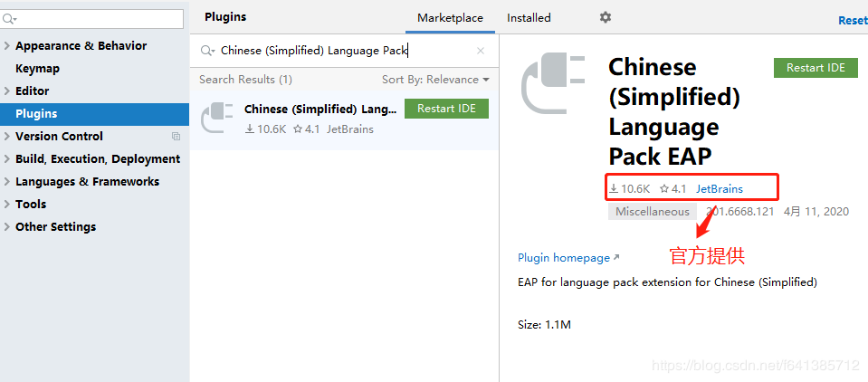Viewport: 868px width, 382px height.
Task: Focus the plugin search text field
Action: click(344, 51)
